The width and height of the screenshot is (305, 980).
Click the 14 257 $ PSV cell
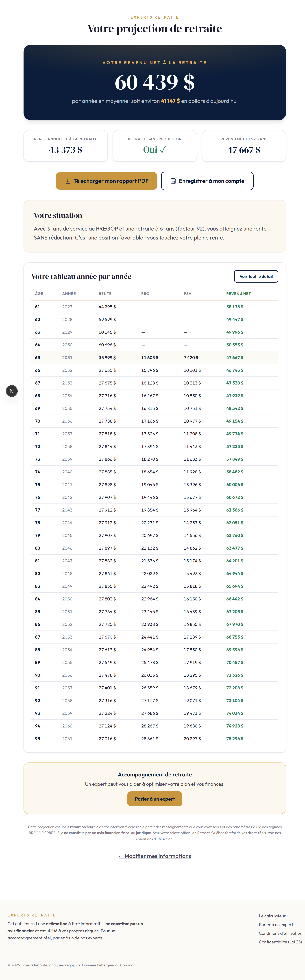(192, 523)
